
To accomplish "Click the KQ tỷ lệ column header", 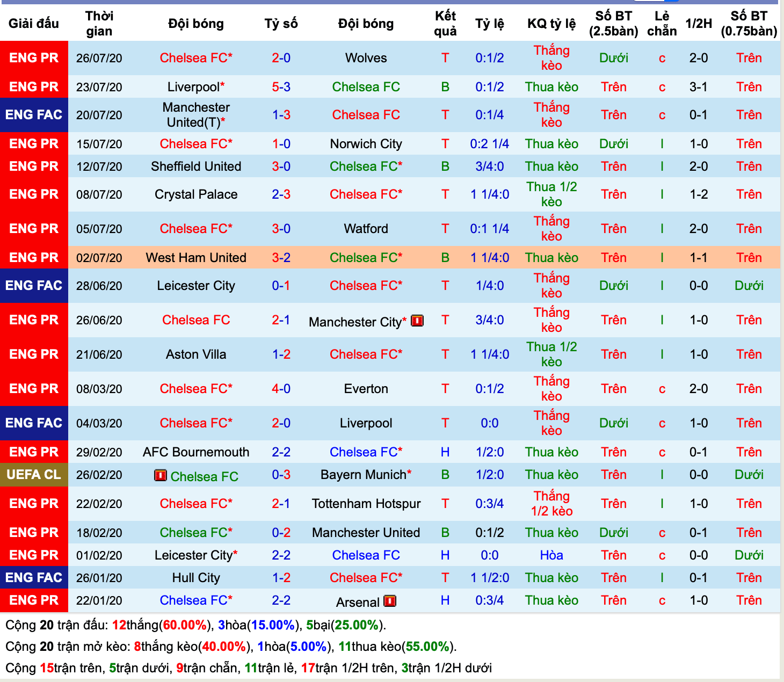I will point(551,23).
